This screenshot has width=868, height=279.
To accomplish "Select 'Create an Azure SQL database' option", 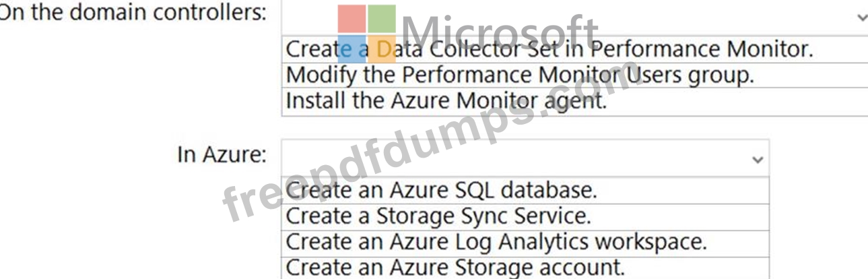I will tap(442, 190).
